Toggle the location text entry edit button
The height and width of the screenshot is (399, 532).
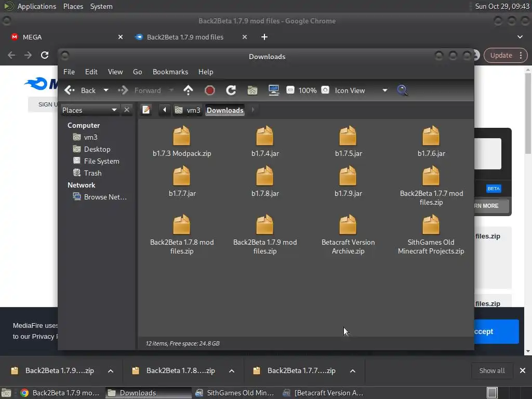point(147,110)
